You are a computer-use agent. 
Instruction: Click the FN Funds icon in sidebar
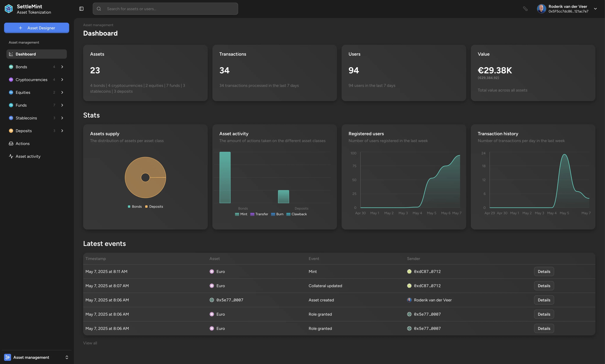(x=11, y=105)
